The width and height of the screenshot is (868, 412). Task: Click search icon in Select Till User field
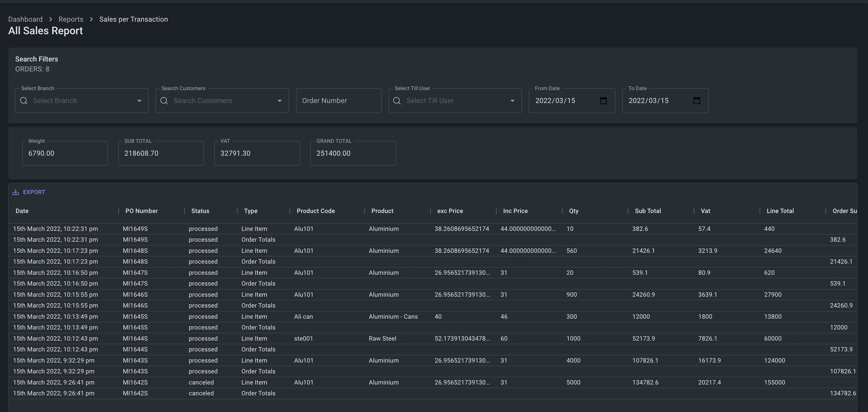(397, 101)
